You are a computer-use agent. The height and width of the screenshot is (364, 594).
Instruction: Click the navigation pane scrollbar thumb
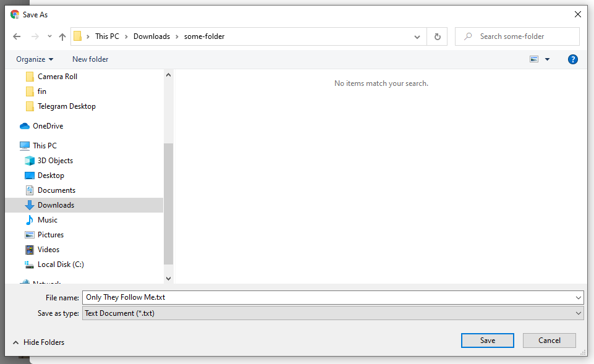click(169, 204)
